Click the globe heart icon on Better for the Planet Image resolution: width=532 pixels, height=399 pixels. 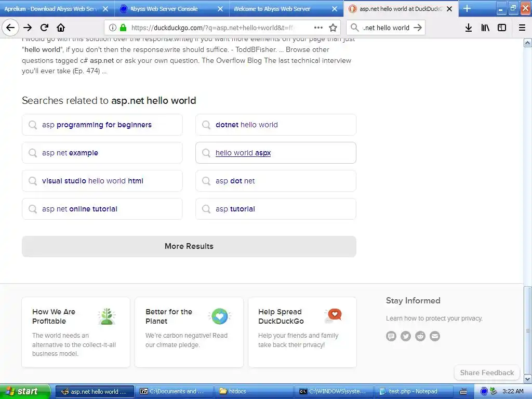220,316
